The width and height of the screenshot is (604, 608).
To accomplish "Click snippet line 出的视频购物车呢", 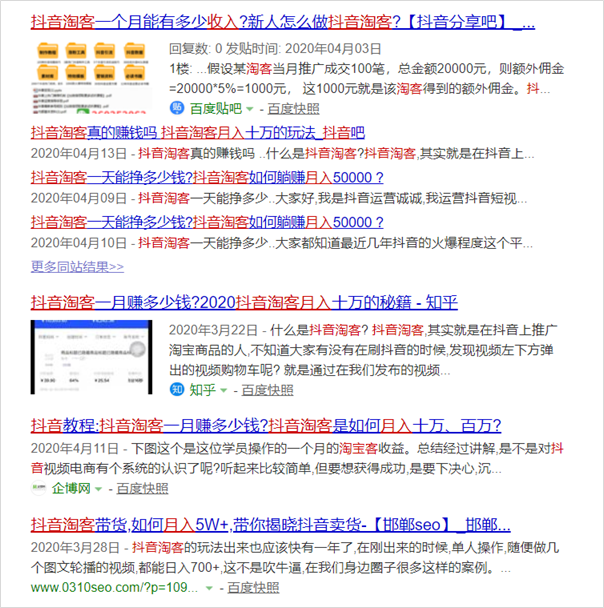I will pyautogui.click(x=310, y=370).
